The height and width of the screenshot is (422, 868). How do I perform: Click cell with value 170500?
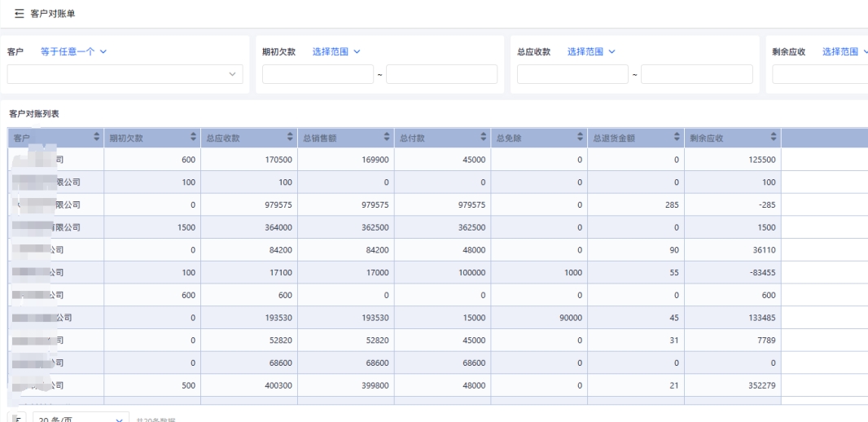249,160
